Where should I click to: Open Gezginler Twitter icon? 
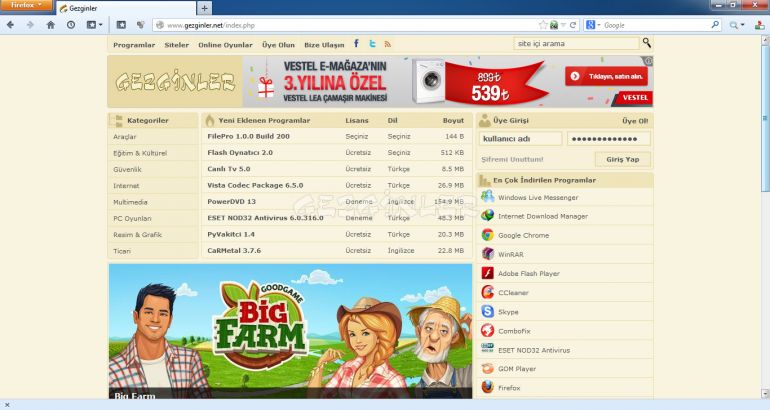[x=372, y=44]
